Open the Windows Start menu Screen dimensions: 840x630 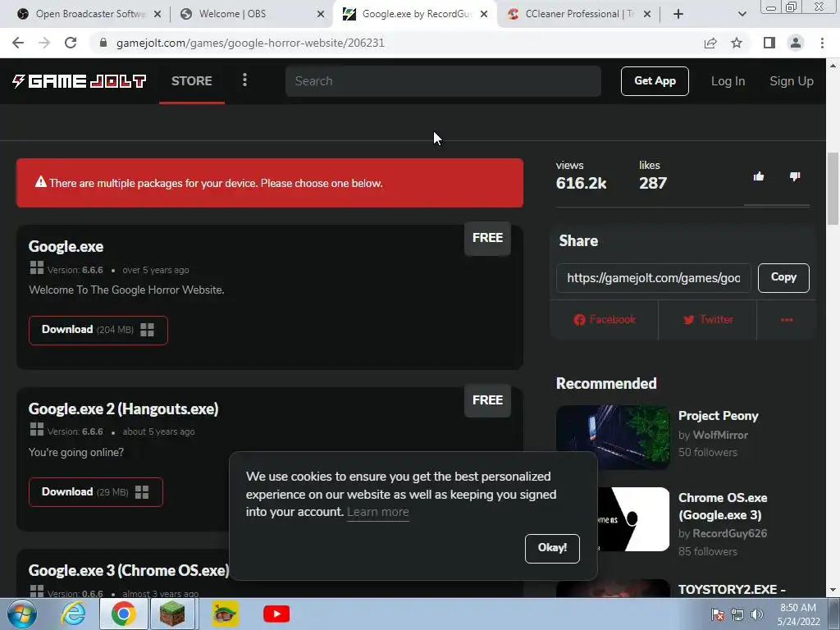click(22, 614)
